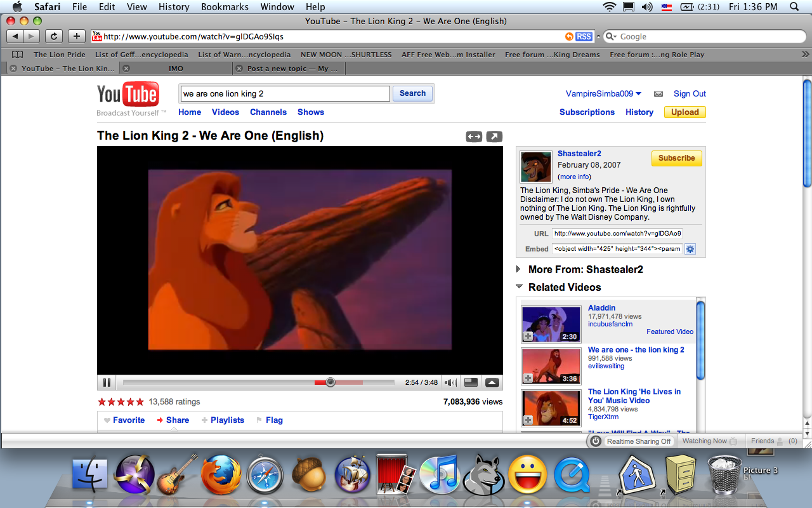Open the video in pop-out window

pyautogui.click(x=494, y=137)
